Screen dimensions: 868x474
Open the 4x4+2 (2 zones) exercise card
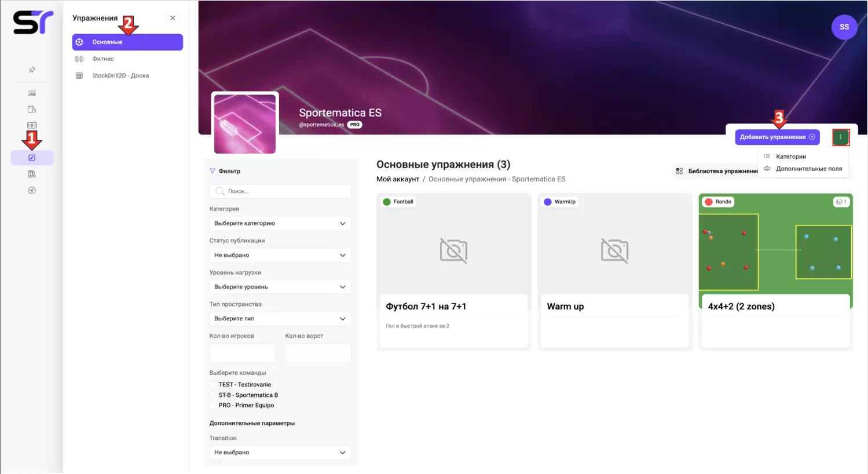pos(775,271)
